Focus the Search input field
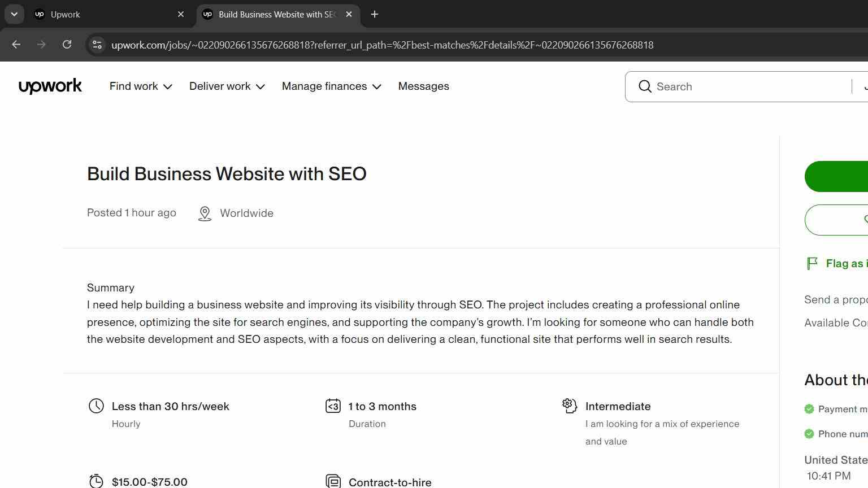 pyautogui.click(x=752, y=86)
